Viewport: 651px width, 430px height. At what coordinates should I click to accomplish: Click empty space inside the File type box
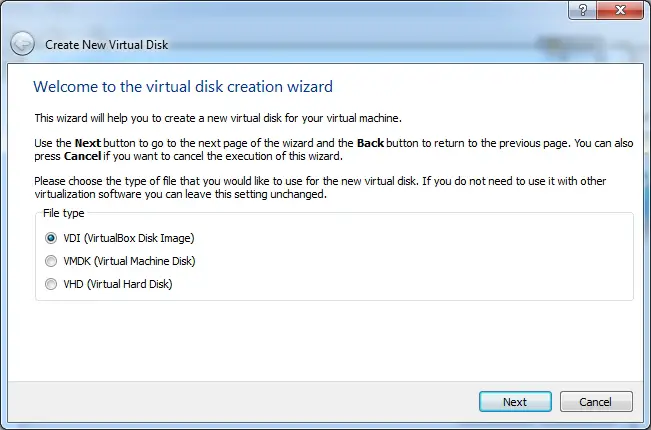tap(415, 261)
